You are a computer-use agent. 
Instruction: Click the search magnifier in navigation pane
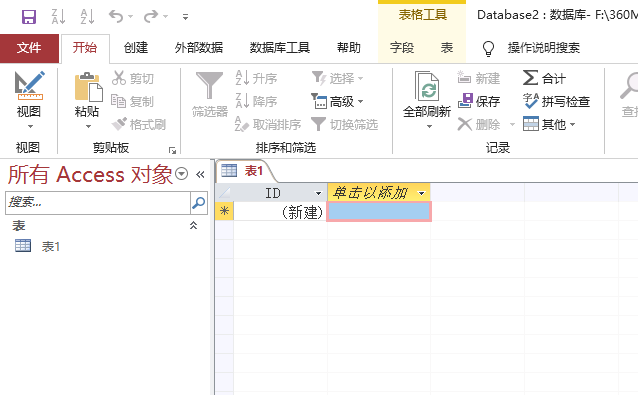tap(199, 203)
